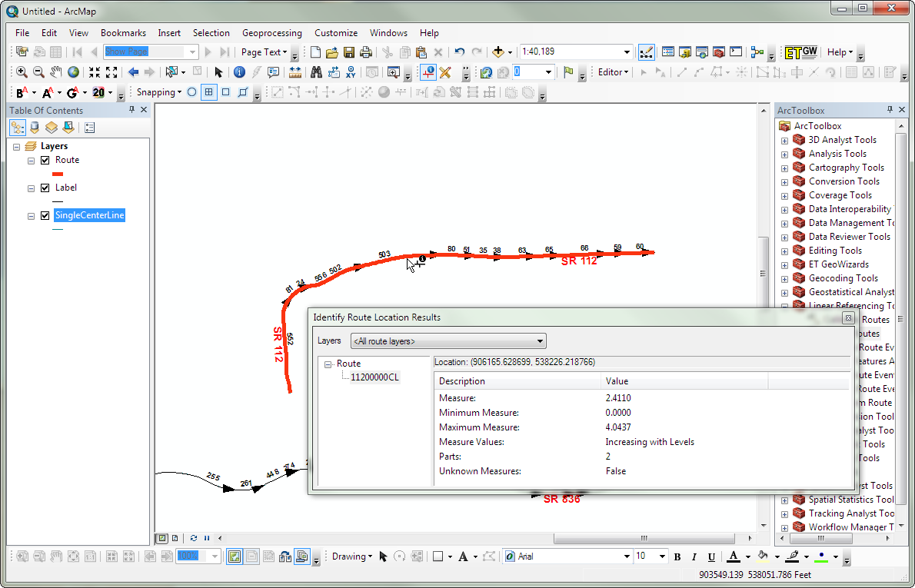The image size is (915, 588).
Task: Click the Undo arrow
Action: [459, 52]
